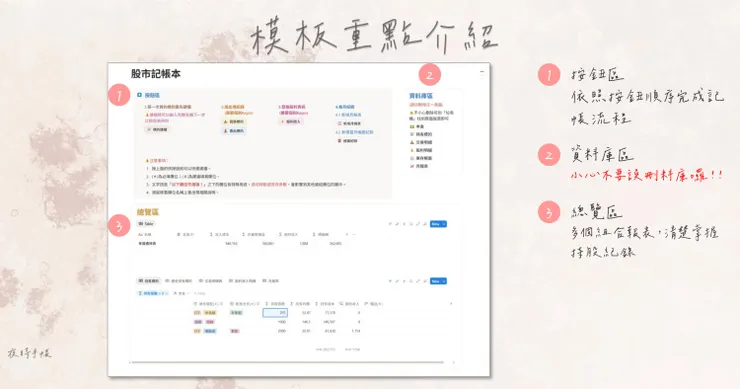Open blue filter icon in lower table toolbar
740x389 pixels.
[x=390, y=281]
